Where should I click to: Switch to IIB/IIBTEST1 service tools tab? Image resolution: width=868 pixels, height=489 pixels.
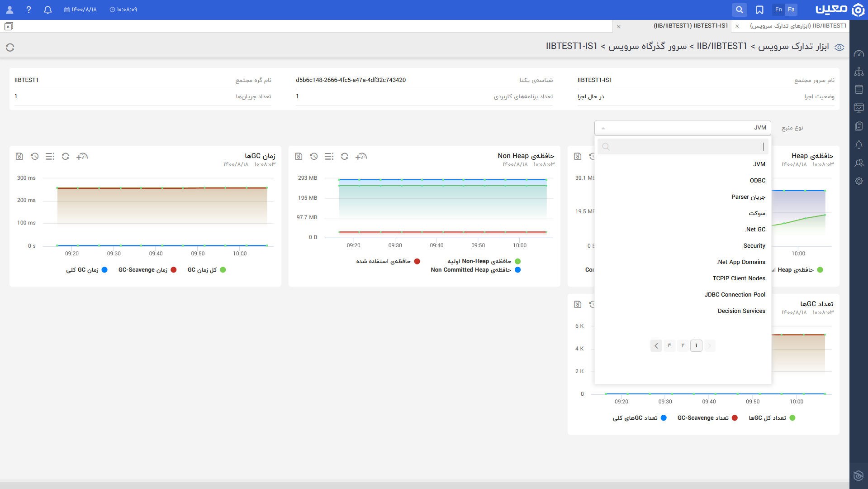(798, 26)
